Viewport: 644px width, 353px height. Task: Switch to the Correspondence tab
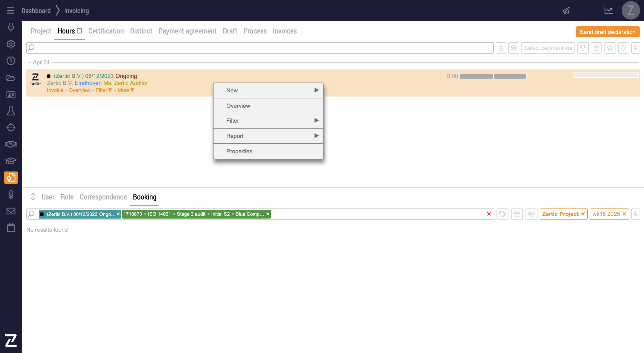(103, 197)
